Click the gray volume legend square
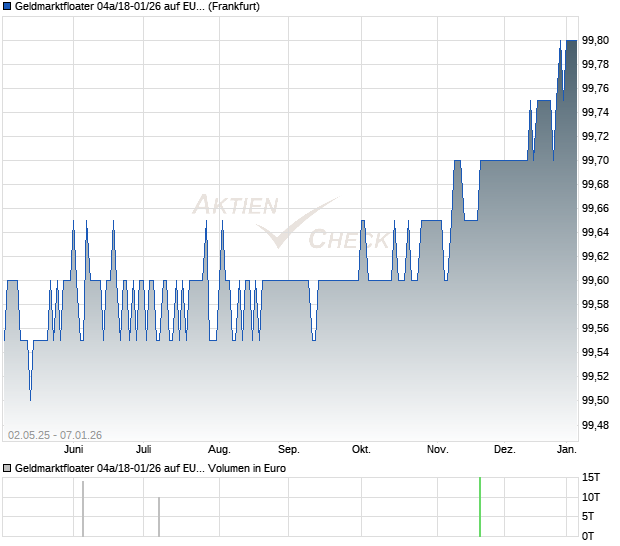 click(7, 469)
